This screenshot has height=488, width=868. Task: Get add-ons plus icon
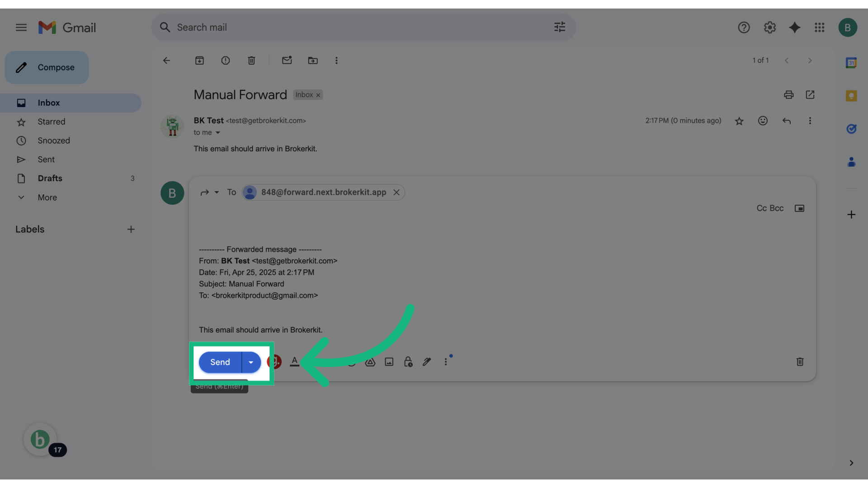pyautogui.click(x=852, y=215)
